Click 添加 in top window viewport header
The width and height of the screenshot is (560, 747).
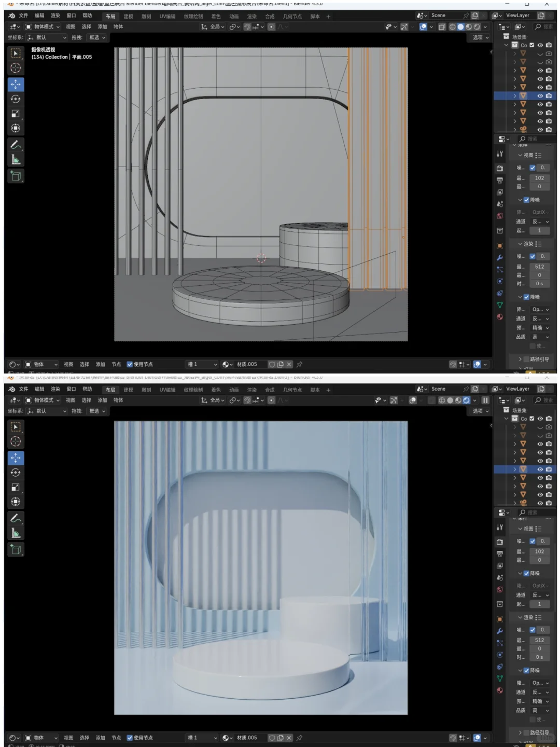pyautogui.click(x=103, y=27)
